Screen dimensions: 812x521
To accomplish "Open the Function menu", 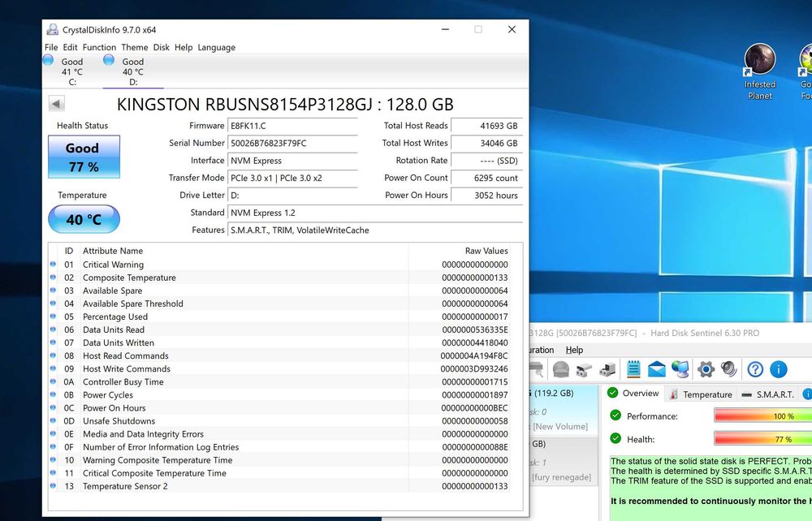I will pyautogui.click(x=99, y=47).
